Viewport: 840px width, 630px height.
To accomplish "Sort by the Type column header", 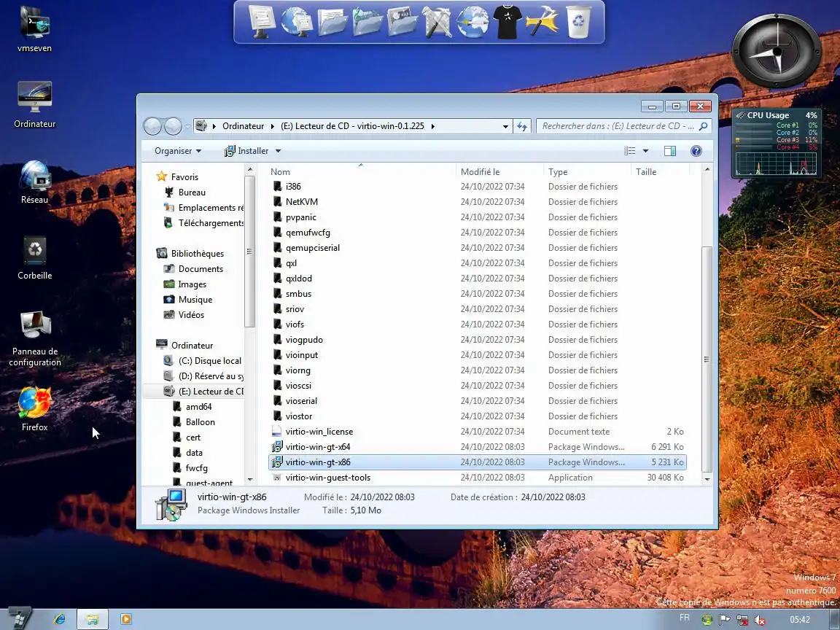I will [x=587, y=172].
